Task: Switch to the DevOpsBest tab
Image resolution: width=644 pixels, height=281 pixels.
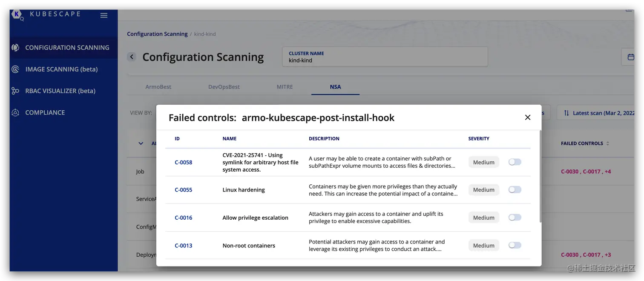Action: coord(224,87)
